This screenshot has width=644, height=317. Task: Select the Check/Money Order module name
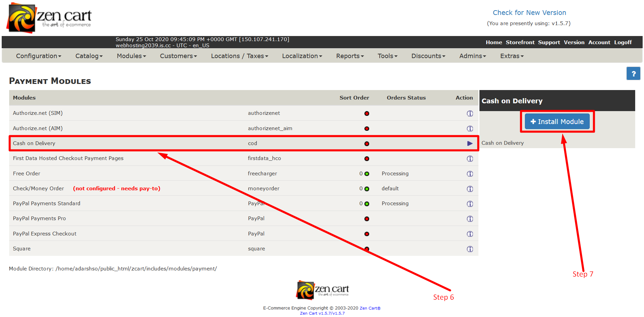click(x=38, y=189)
